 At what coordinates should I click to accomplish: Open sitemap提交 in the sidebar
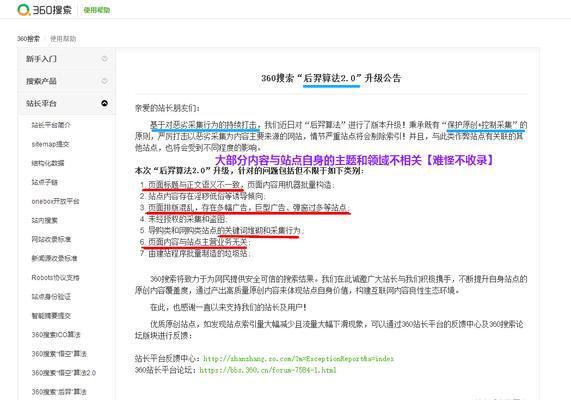pyautogui.click(x=50, y=144)
